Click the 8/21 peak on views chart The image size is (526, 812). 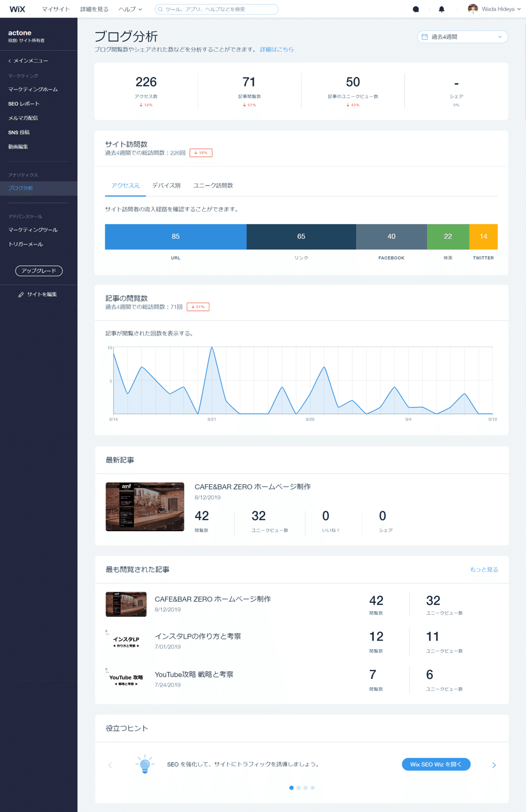[x=211, y=347]
